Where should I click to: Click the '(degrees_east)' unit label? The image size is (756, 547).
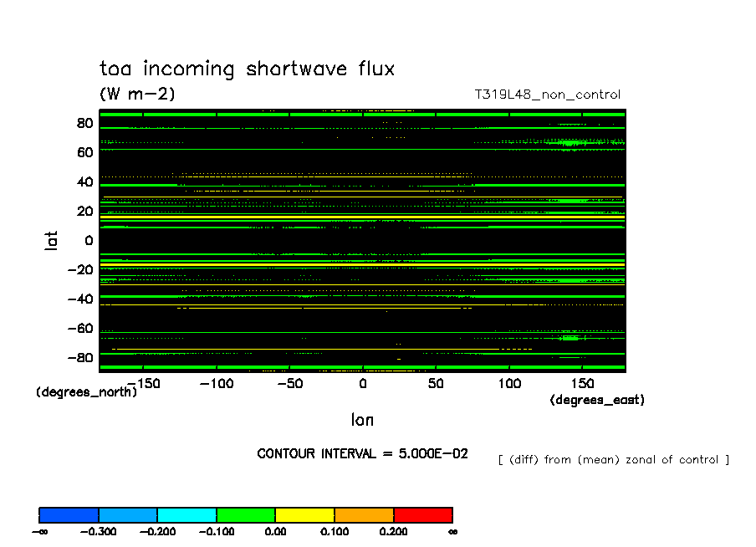point(597,401)
